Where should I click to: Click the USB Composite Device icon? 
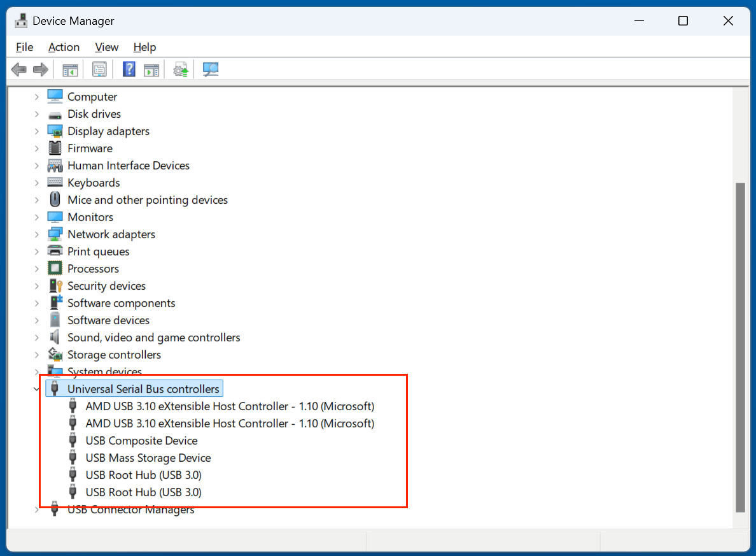(73, 440)
